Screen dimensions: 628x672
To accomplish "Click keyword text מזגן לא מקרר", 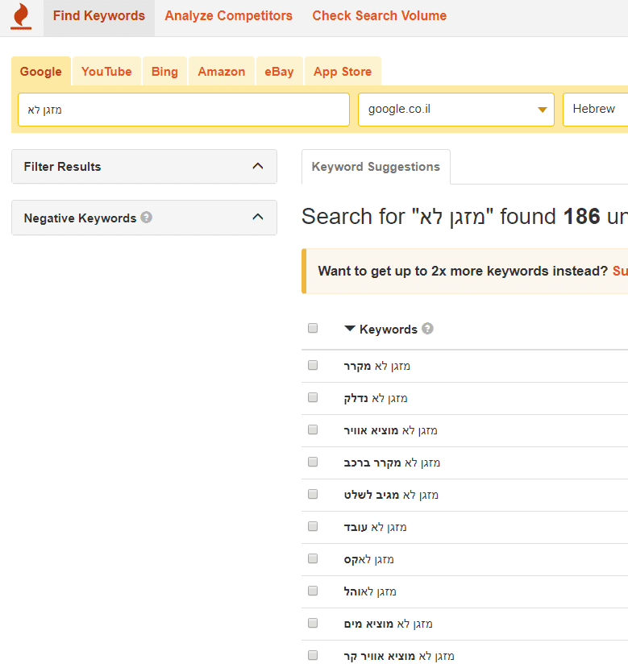I will (377, 366).
